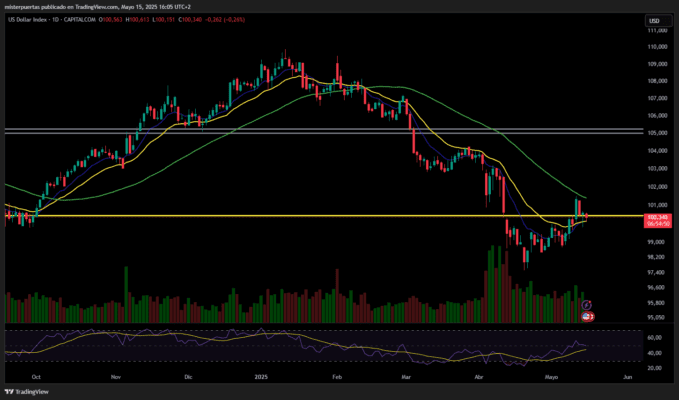Click the US Dollar Index symbol title
Image resolution: width=679 pixels, height=400 pixels.
pos(29,21)
